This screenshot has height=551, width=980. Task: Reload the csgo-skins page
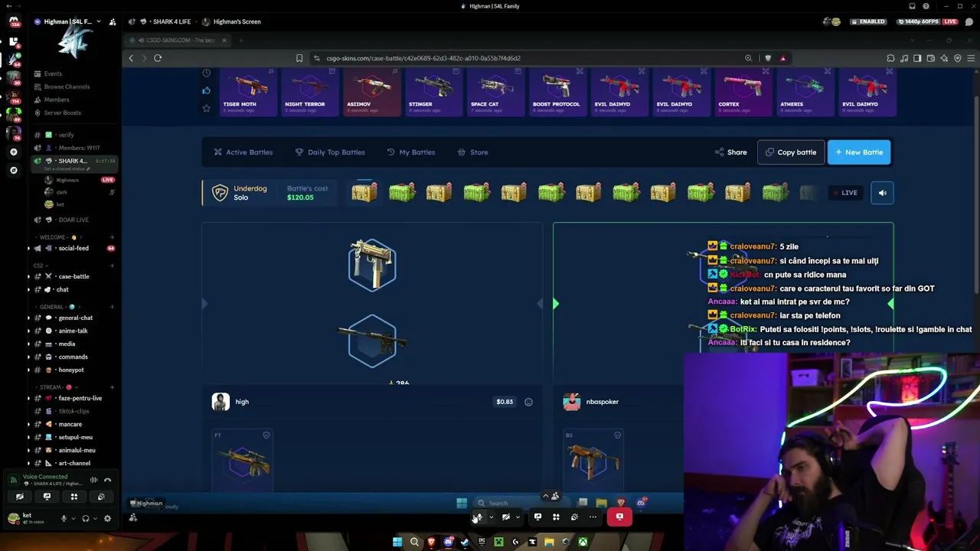click(158, 58)
